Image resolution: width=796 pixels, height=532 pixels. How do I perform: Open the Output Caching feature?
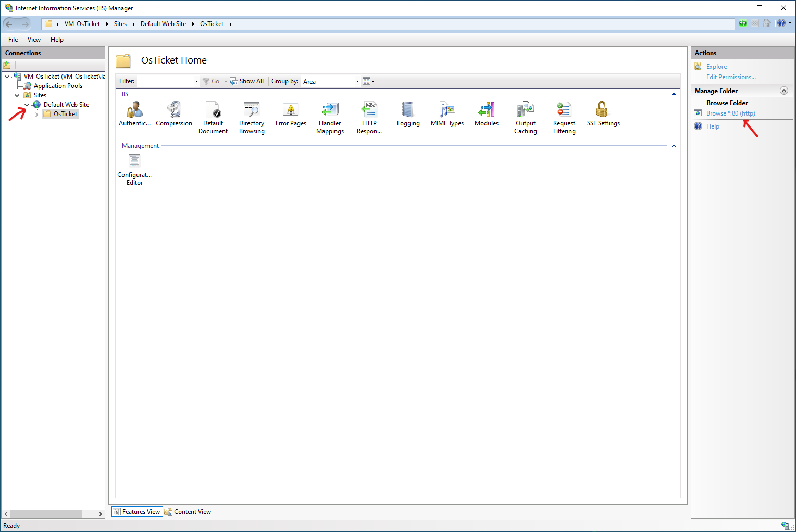tap(526, 118)
